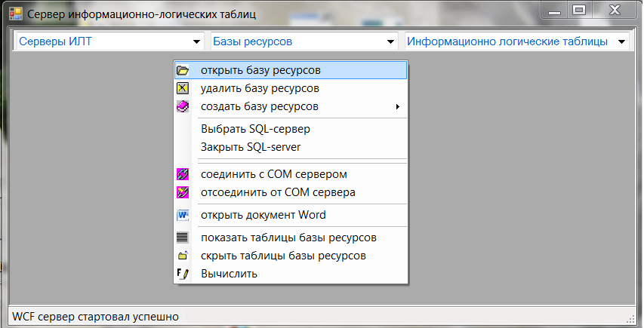Click the window resize grip in the status bar
The height and width of the screenshot is (328, 644).
point(630,320)
